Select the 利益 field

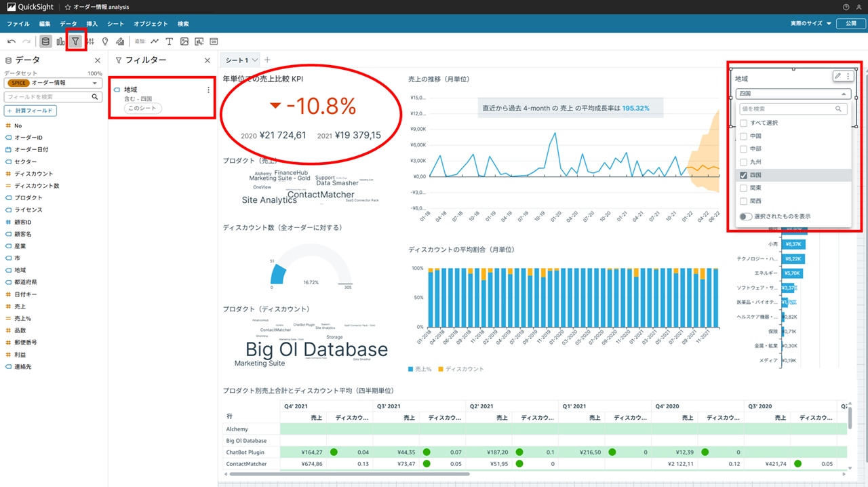[20, 355]
